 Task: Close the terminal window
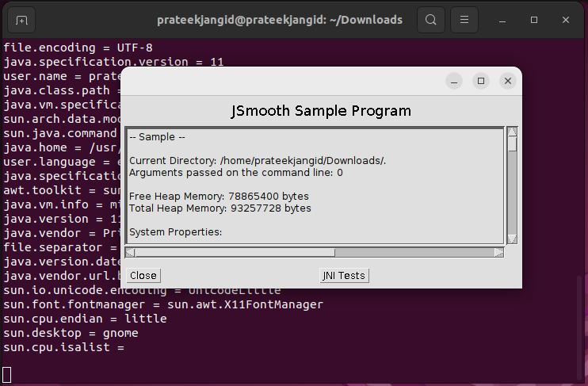566,20
